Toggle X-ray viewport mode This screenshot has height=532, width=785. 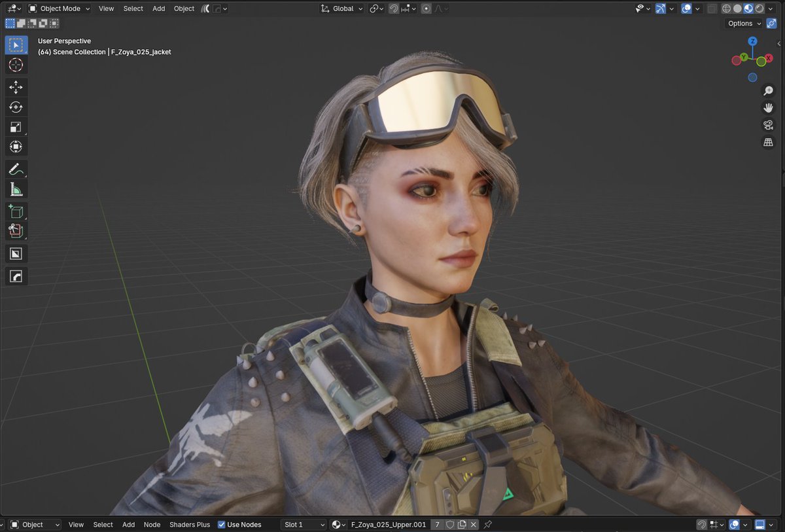[x=712, y=8]
